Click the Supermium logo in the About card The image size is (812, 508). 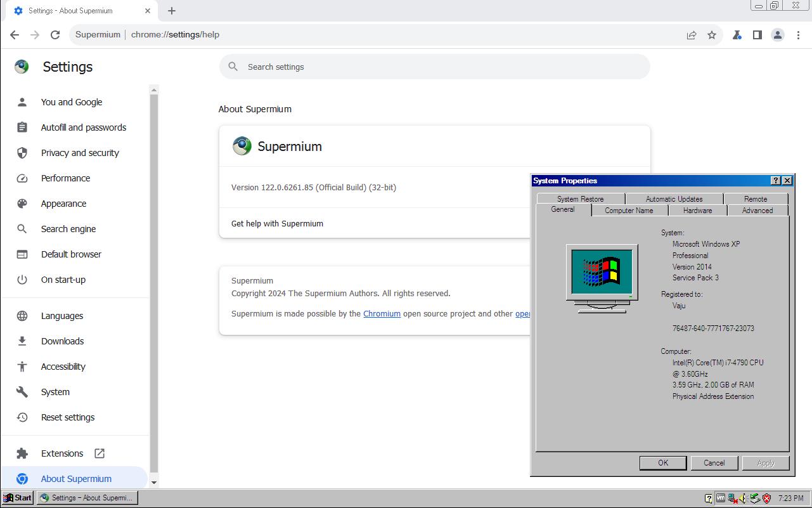(x=242, y=146)
